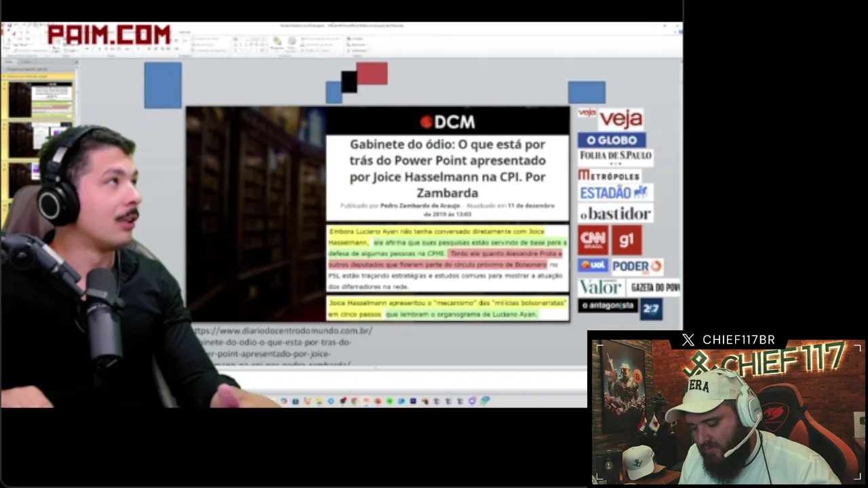Select the Valor logo
The image size is (868, 488).
coord(600,287)
